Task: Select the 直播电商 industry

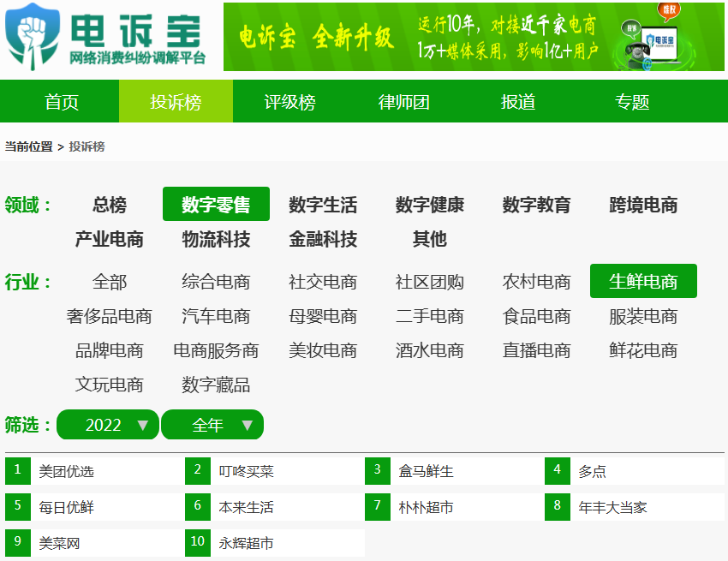Action: [x=537, y=350]
